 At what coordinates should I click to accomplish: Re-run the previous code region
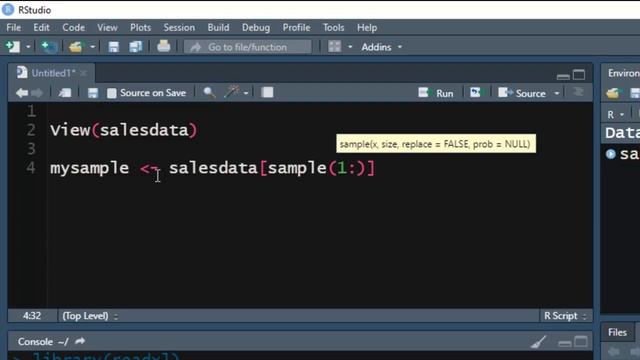click(476, 93)
